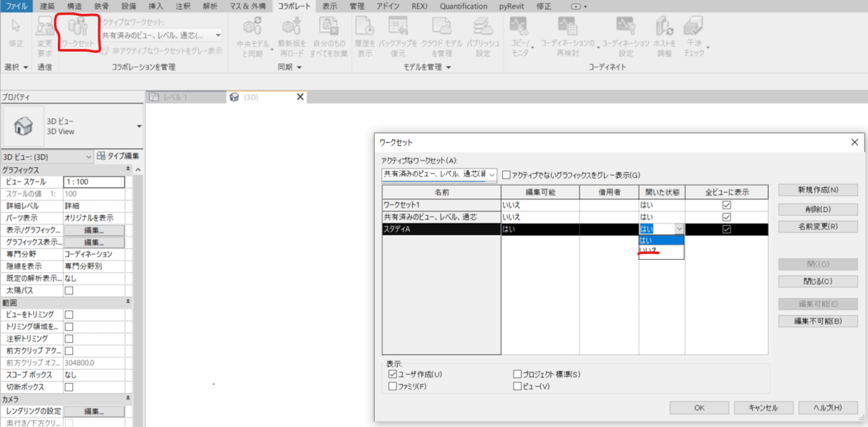Open type selector dropdown arrow for 3D View
Screen dimensions: 868x427
(139, 126)
